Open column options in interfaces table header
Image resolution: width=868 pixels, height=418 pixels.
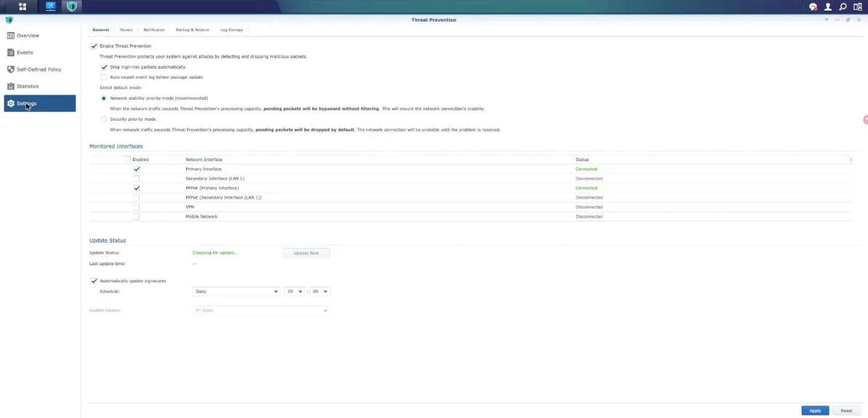pos(851,160)
